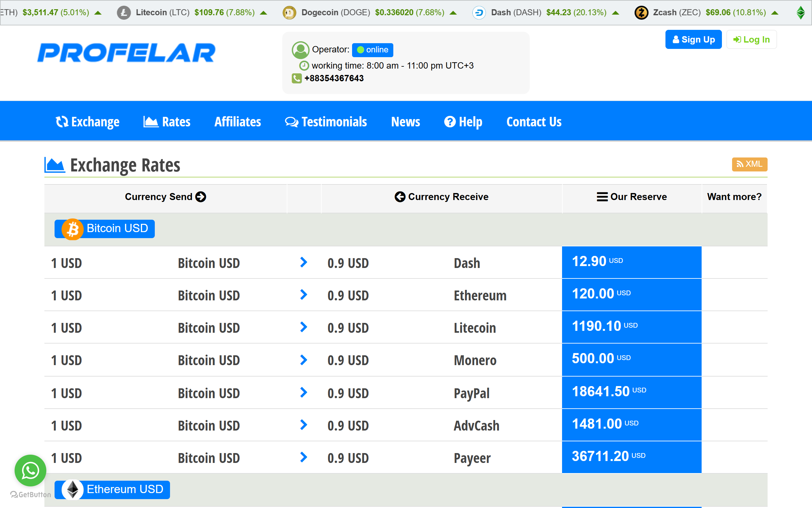
Task: Click the Payeer reserve 36711.20 USD cell
Action: (632, 457)
